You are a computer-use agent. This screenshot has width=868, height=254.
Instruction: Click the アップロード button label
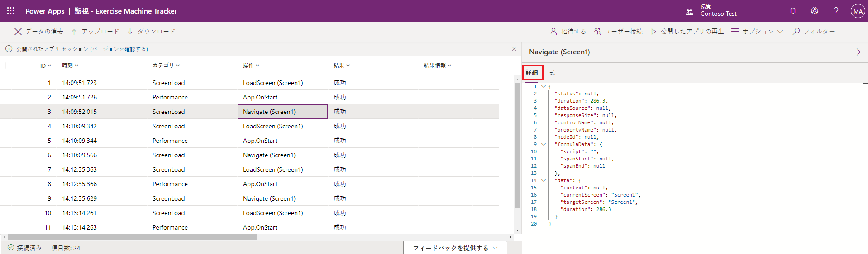pos(100,32)
